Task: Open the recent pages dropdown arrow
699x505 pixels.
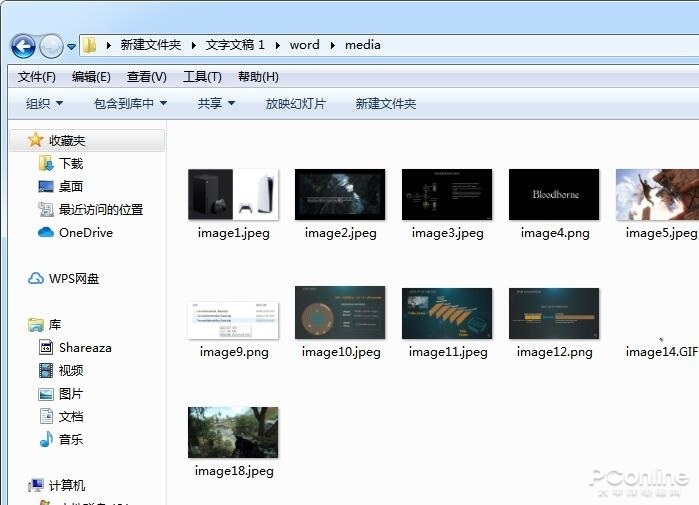Action: click(x=71, y=46)
